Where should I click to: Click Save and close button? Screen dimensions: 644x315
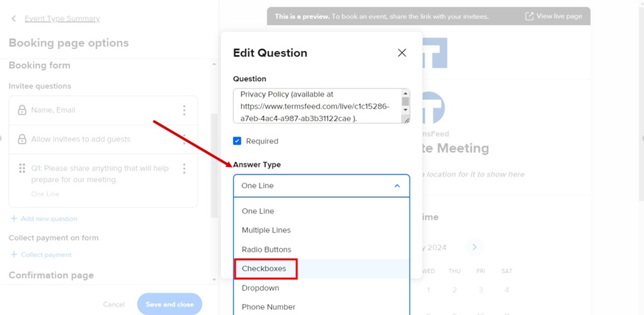click(x=169, y=304)
